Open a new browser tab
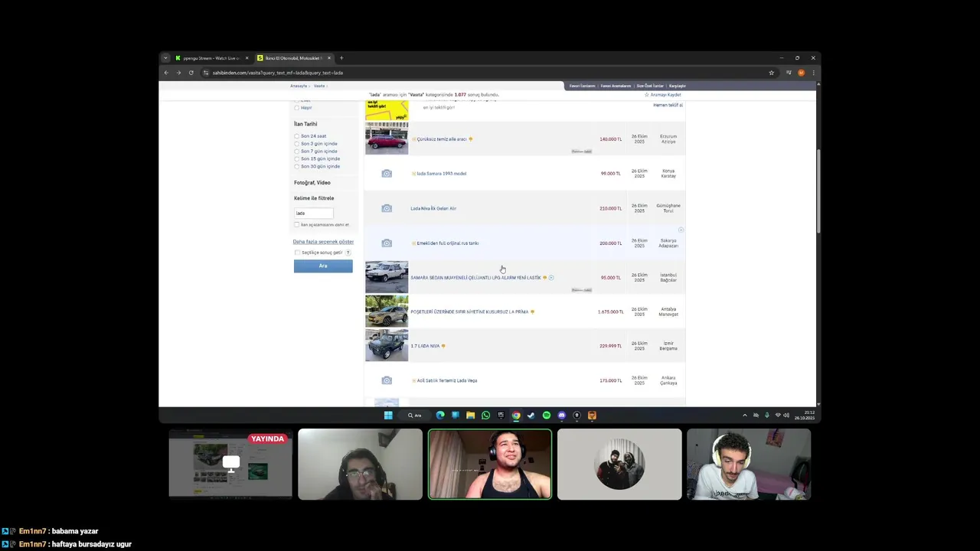Image resolution: width=980 pixels, height=551 pixels. pyautogui.click(x=341, y=58)
